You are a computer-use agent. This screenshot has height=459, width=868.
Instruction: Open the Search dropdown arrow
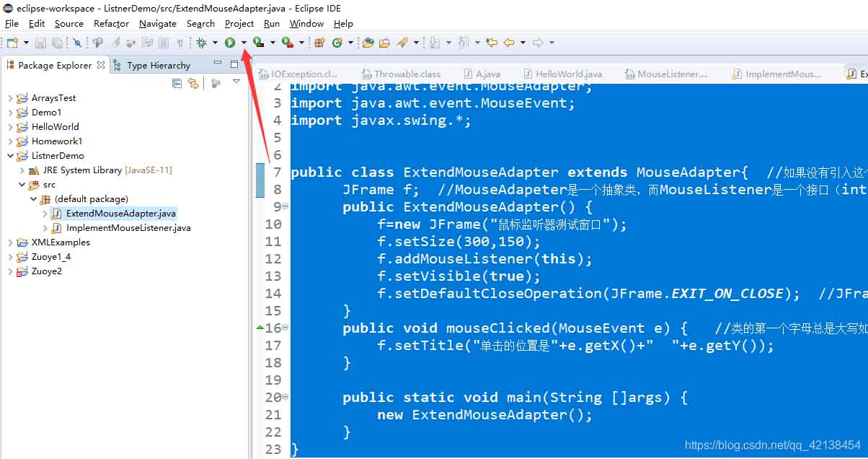(416, 43)
